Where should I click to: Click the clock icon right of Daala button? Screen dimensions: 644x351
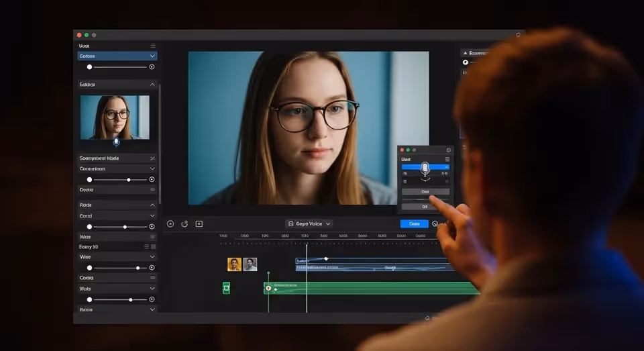pos(435,223)
